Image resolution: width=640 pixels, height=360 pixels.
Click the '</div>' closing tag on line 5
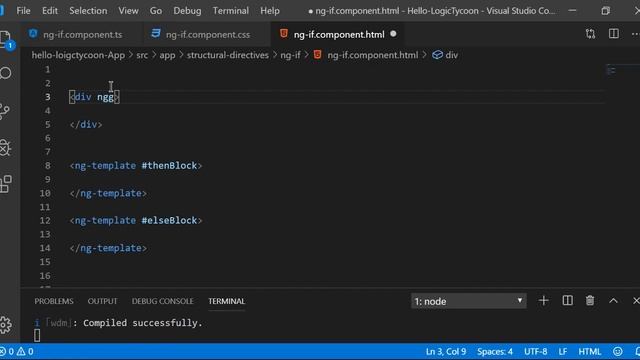coord(86,124)
